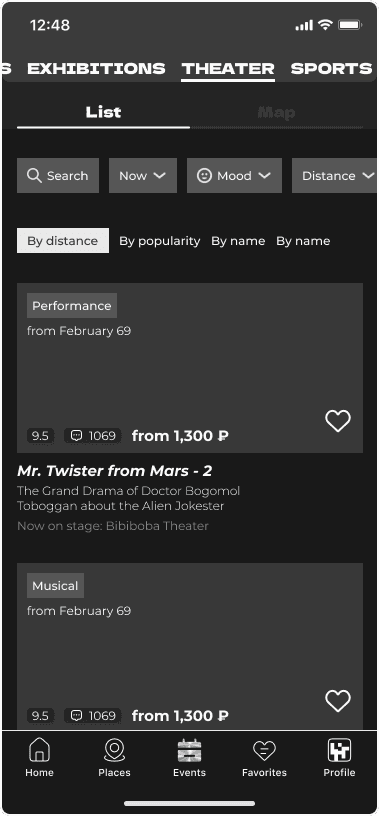
Task: Open the Musical event card image
Action: click(x=190, y=646)
